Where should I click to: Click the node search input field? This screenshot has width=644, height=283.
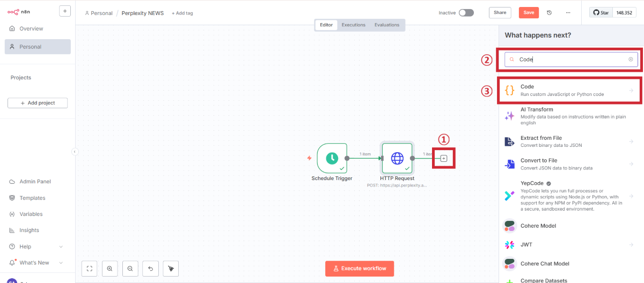pyautogui.click(x=569, y=59)
